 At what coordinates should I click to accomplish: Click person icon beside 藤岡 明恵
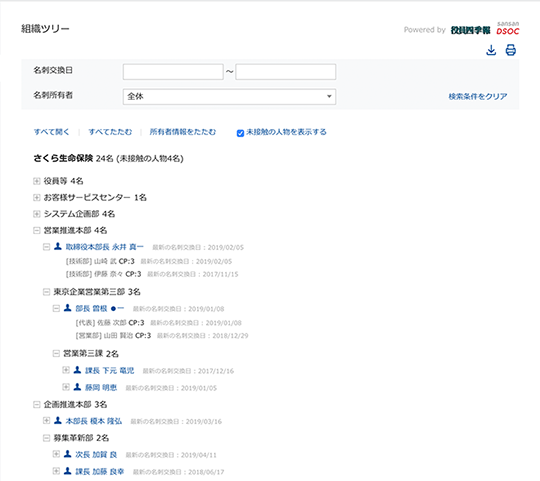point(77,387)
